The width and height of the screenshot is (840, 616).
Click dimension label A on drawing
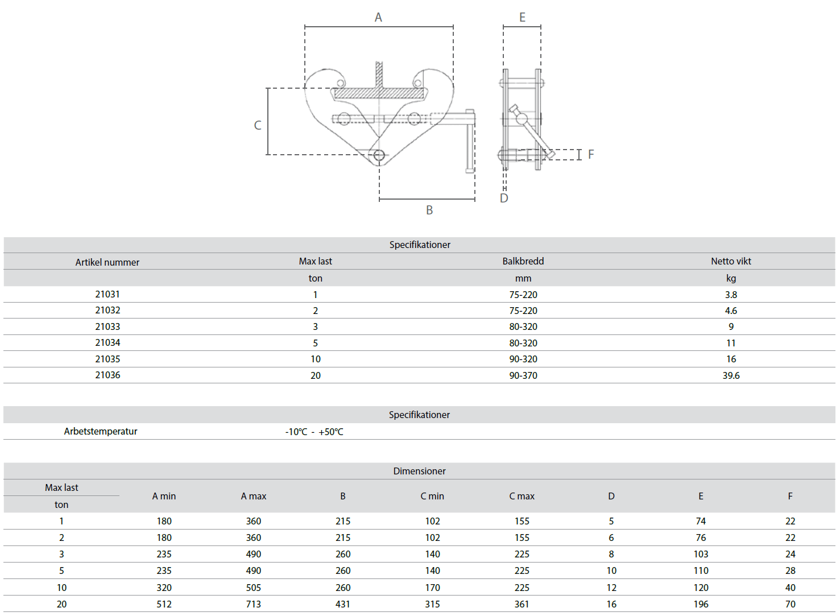pyautogui.click(x=378, y=18)
